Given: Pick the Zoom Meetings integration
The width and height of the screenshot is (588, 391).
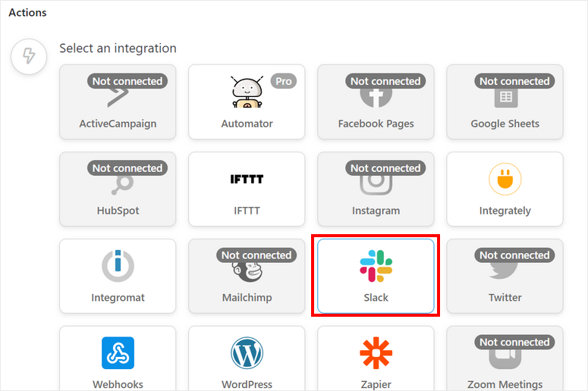Looking at the screenshot, I should point(505,358).
